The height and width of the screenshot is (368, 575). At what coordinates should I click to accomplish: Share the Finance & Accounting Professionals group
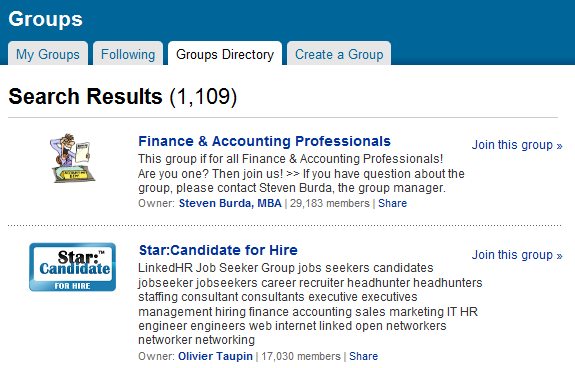(x=392, y=203)
